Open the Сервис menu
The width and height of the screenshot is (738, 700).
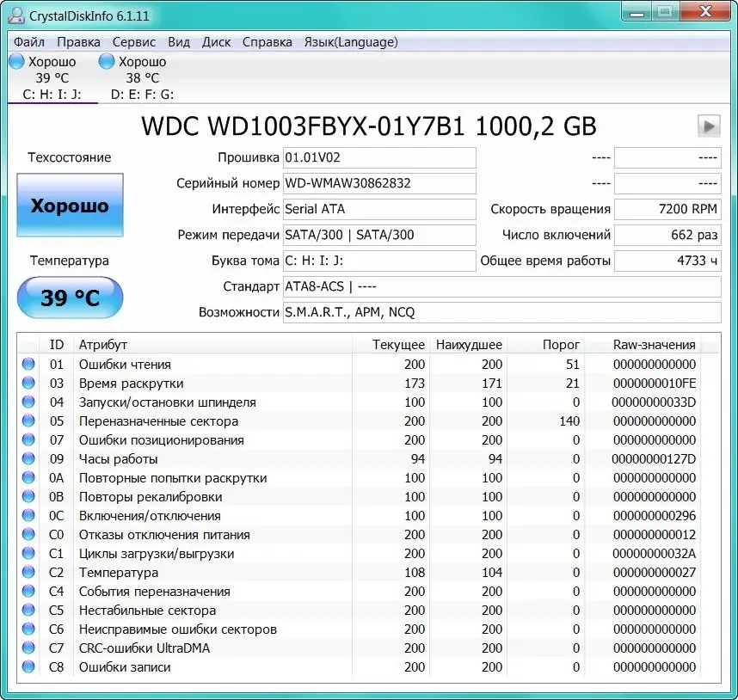tap(134, 42)
